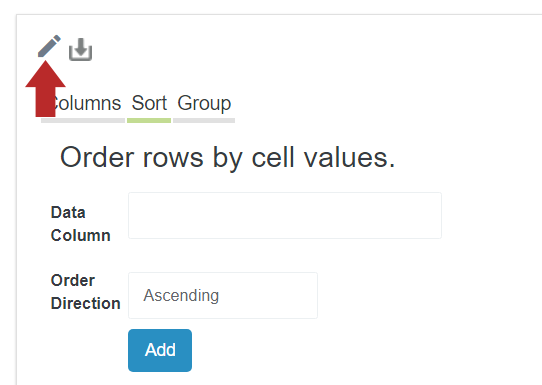Click the blue Add button
This screenshot has height=385, width=542.
pos(160,350)
